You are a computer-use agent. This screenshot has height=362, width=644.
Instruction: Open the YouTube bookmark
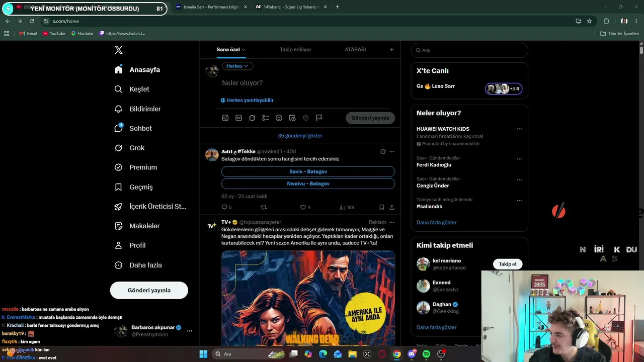click(54, 33)
